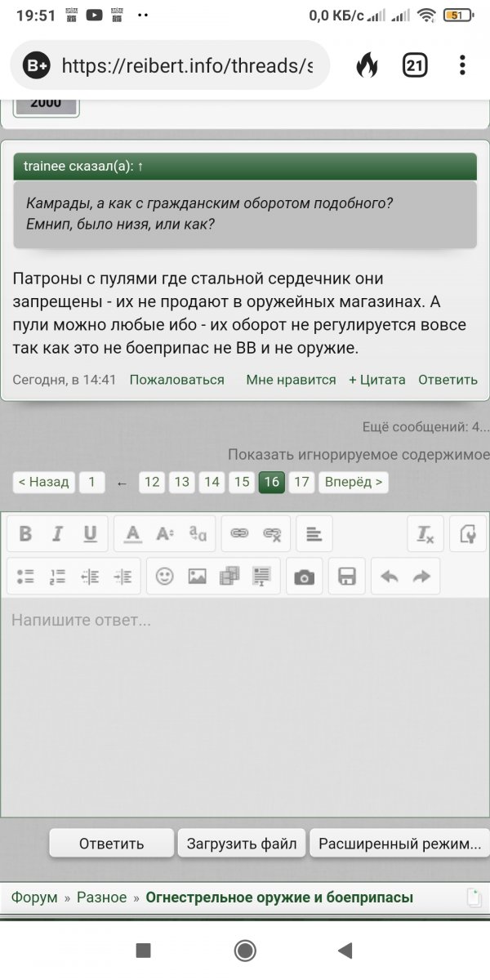
Task: Open the text color picker
Action: click(133, 534)
